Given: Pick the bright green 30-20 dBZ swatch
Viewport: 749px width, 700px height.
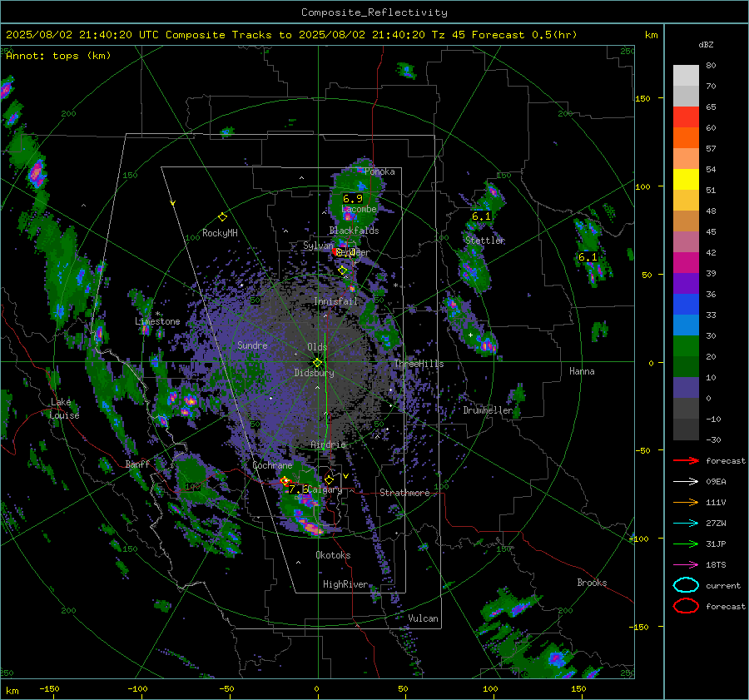Looking at the screenshot, I should pos(686,345).
